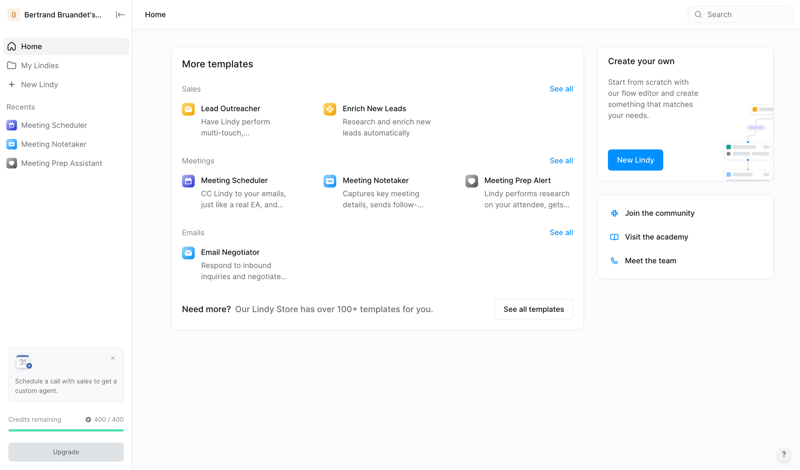Viewport: 800px width, 470px height.
Task: Click the Create your own heading
Action: coord(641,61)
